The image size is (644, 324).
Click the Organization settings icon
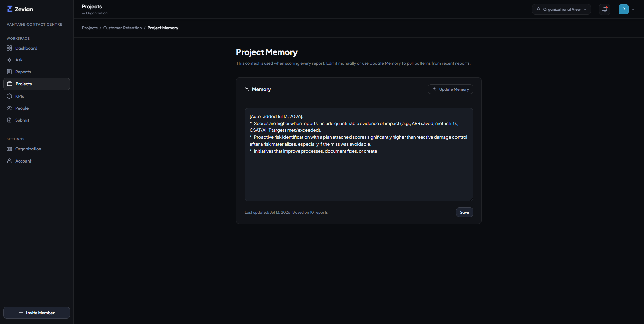[x=9, y=149]
